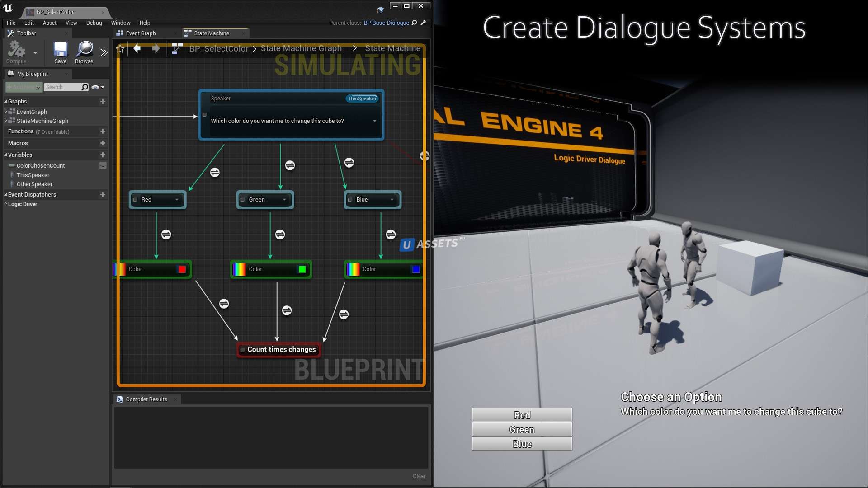The image size is (868, 488).
Task: Choose the Green dialogue option button
Action: pyautogui.click(x=522, y=429)
